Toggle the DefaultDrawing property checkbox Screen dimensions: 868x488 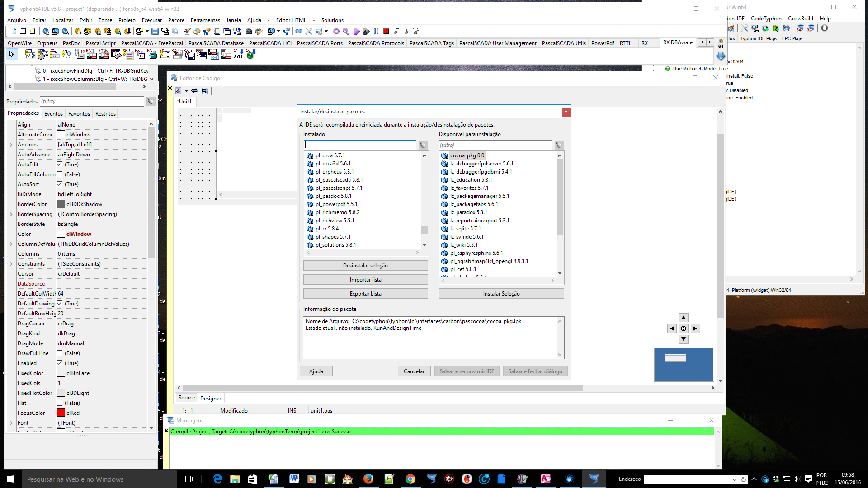(x=60, y=304)
